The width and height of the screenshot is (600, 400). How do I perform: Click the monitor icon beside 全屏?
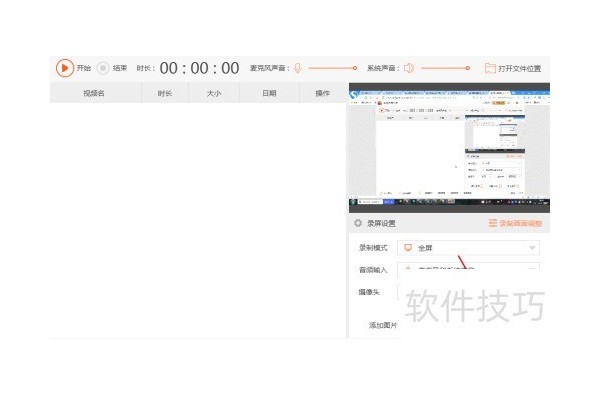tap(408, 248)
